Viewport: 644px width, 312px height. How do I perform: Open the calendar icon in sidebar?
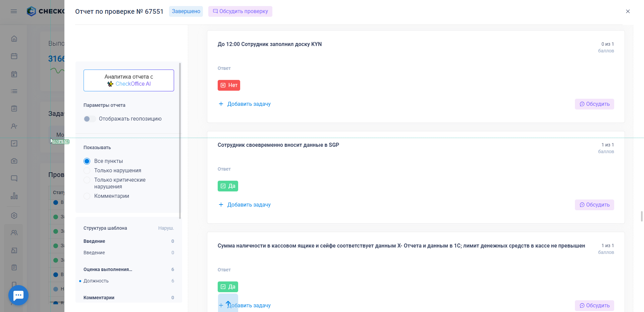[x=14, y=56]
